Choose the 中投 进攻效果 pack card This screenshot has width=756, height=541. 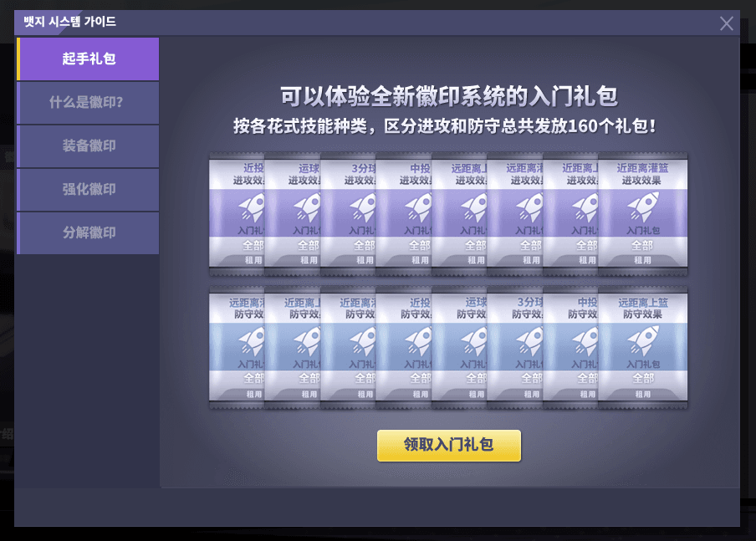[404, 214]
